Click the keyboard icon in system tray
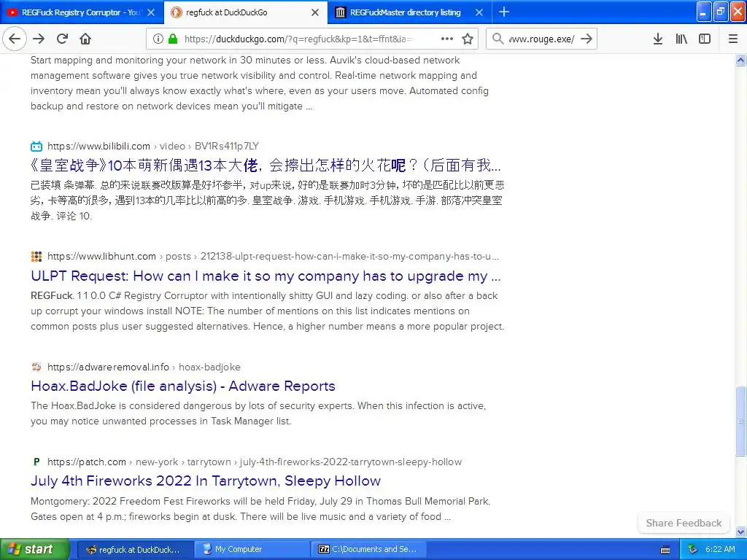747x560 pixels. [665, 550]
